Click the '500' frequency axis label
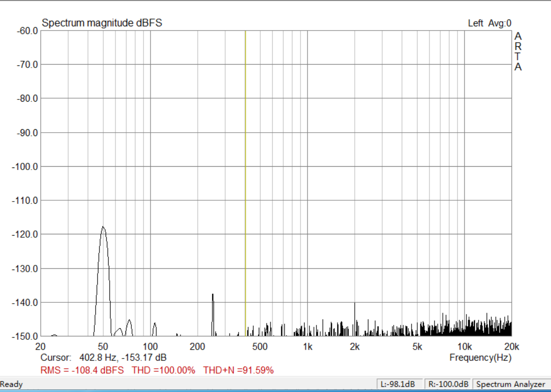Viewport: 551px width, 392px height. point(260,347)
